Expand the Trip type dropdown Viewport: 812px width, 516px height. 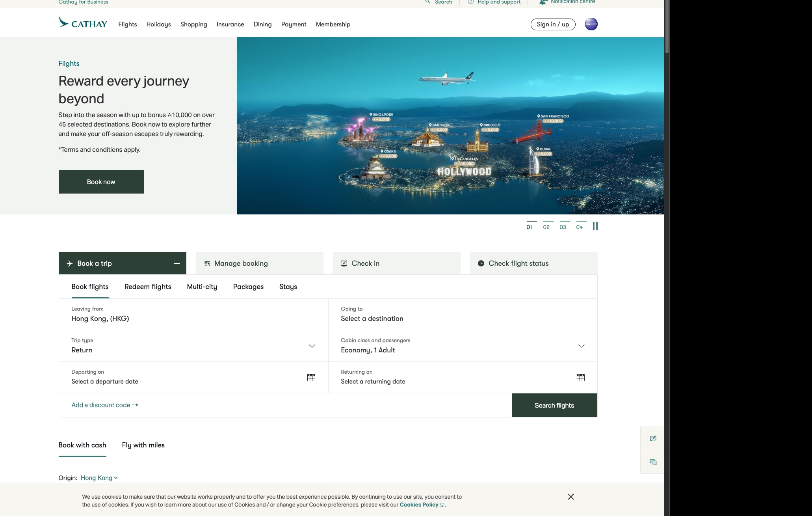[x=312, y=346]
